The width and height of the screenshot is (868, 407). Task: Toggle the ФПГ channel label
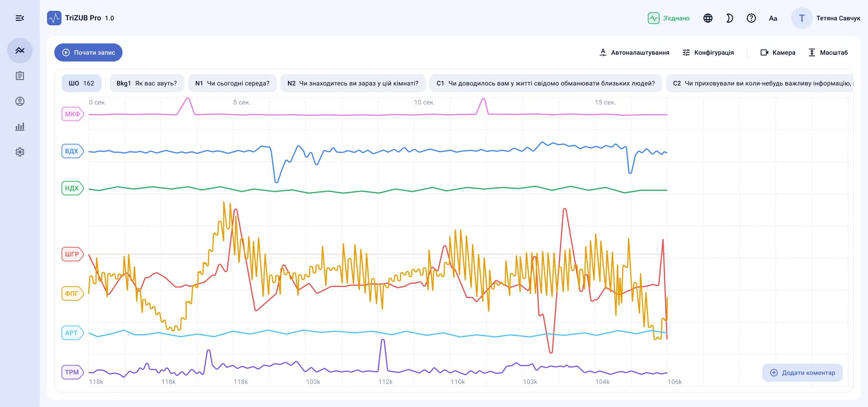click(x=72, y=293)
